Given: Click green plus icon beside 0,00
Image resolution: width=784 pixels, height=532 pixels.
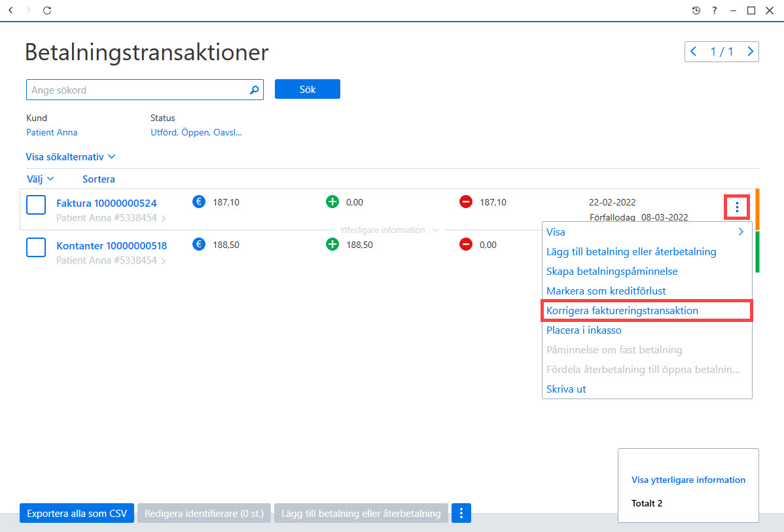Looking at the screenshot, I should [x=332, y=202].
